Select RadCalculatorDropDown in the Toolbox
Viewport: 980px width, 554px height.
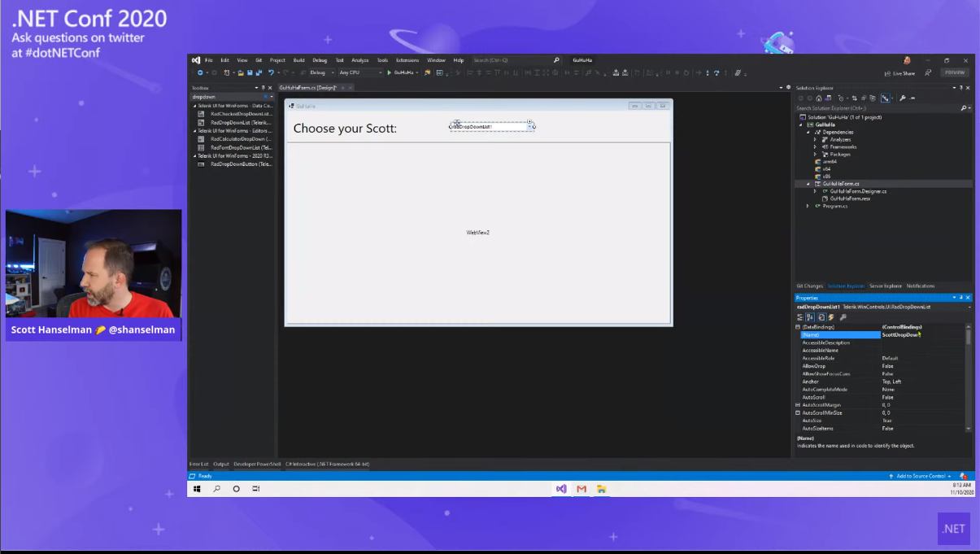(x=240, y=139)
